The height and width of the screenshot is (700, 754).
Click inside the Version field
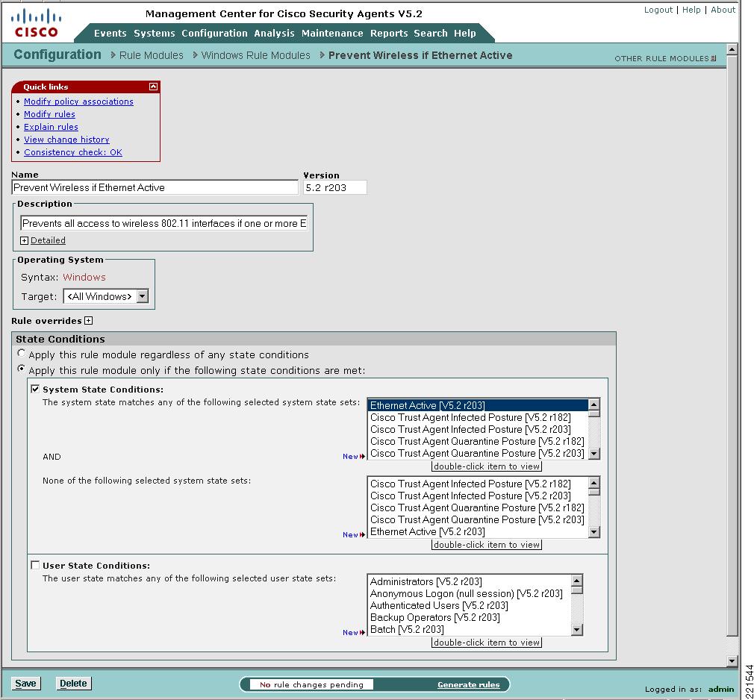click(x=335, y=187)
